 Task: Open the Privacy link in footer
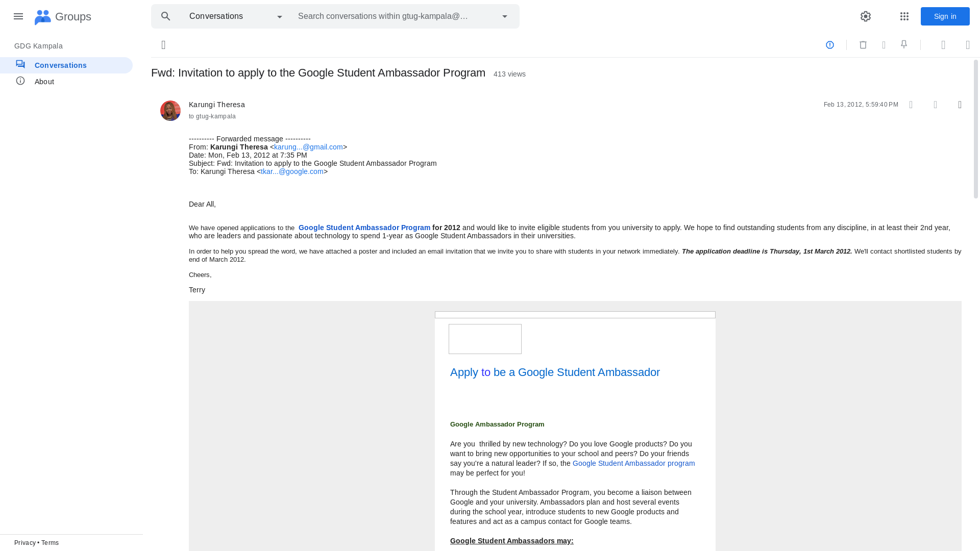[x=25, y=543]
